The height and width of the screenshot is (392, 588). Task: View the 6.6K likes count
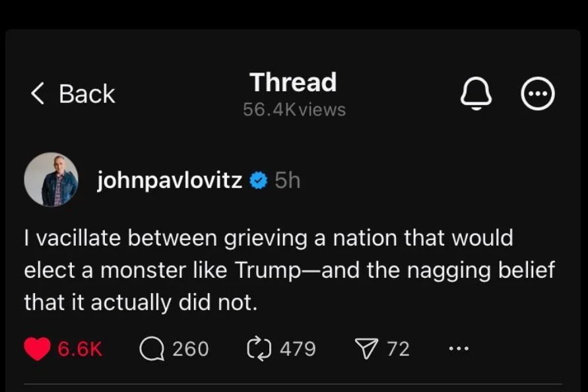79,349
